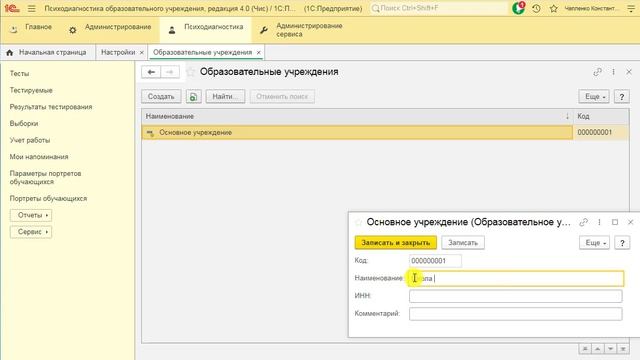Open Тестируемые in the sidebar
Image resolution: width=640 pixels, height=360 pixels.
(x=31, y=90)
